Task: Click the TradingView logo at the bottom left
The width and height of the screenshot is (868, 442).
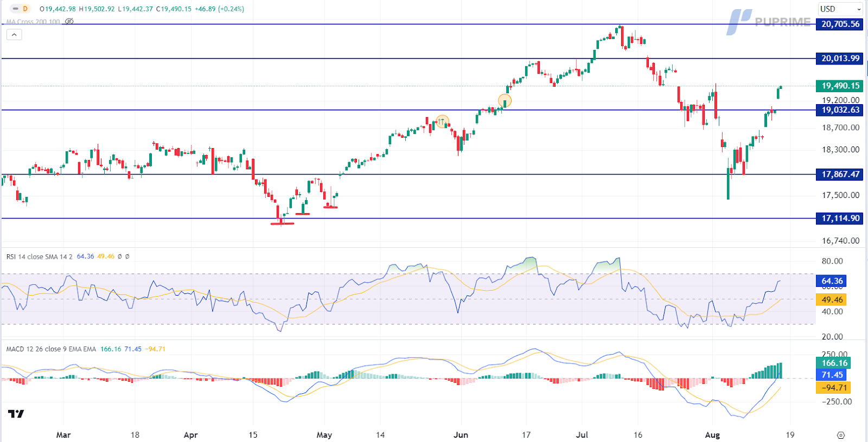Action: 16,414
